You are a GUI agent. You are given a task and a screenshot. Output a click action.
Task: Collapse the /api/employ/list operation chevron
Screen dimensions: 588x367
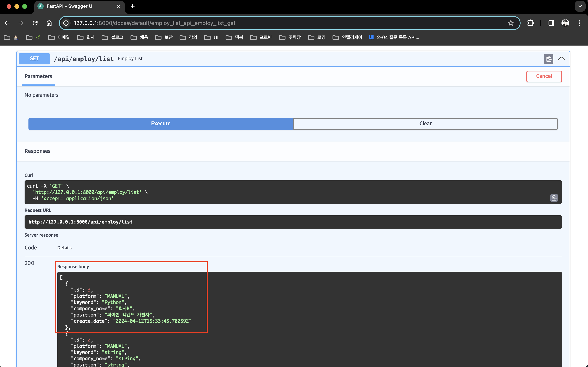pyautogui.click(x=561, y=59)
